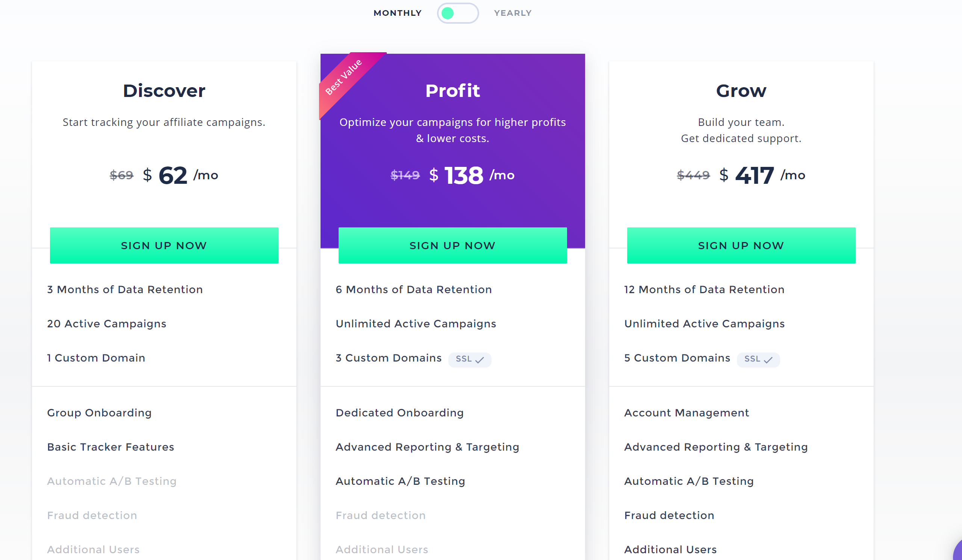962x560 pixels.
Task: Click the Grow plan heading
Action: click(741, 91)
